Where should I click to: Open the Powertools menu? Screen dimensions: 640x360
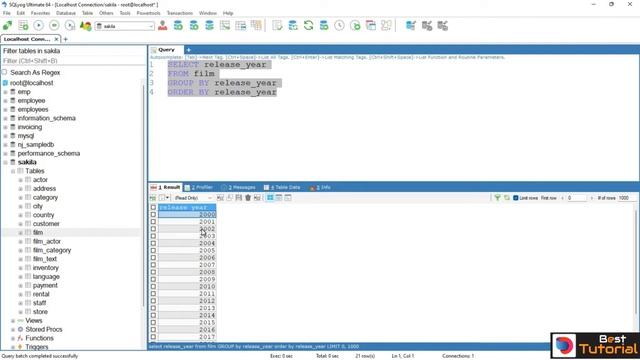[x=148, y=13]
